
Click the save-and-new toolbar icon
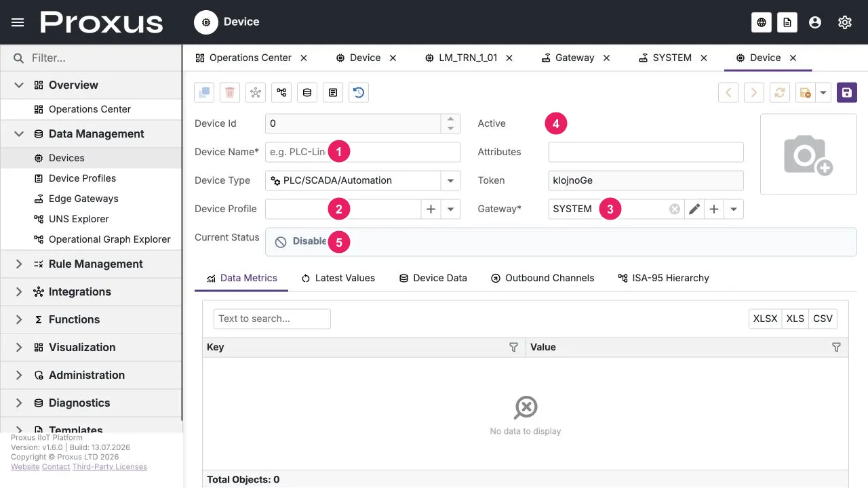click(805, 93)
